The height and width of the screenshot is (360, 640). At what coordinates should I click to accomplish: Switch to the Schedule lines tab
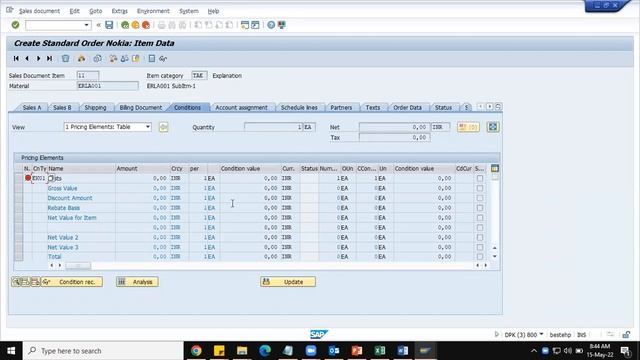point(299,107)
